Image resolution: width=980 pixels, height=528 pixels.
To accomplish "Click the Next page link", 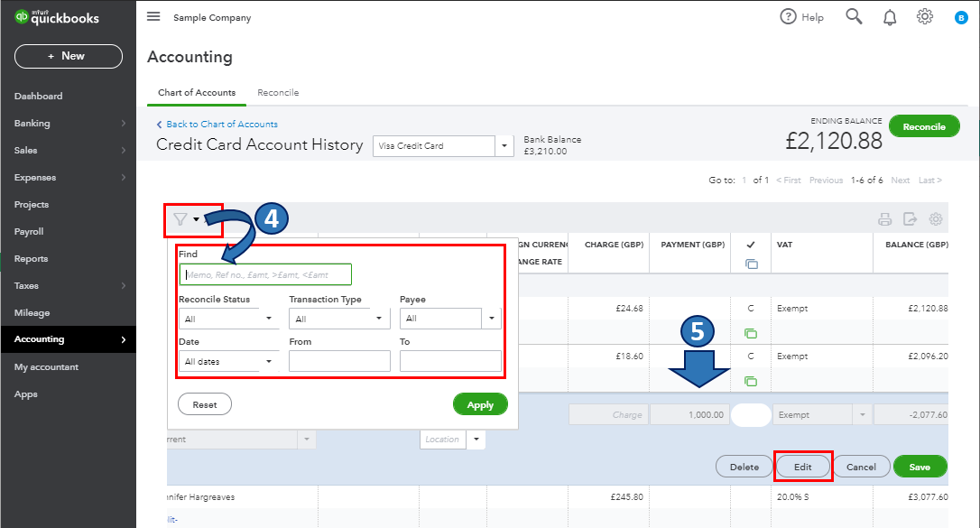I will click(x=900, y=180).
